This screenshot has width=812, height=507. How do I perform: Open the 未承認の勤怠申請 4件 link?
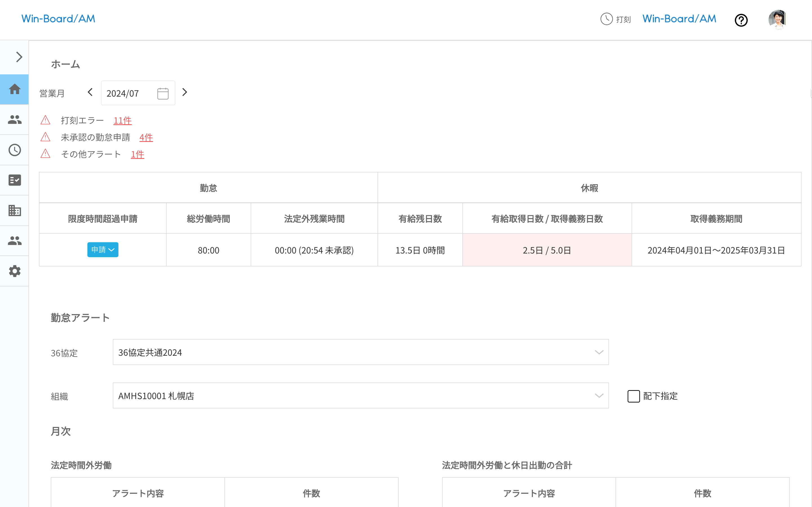pyautogui.click(x=146, y=137)
